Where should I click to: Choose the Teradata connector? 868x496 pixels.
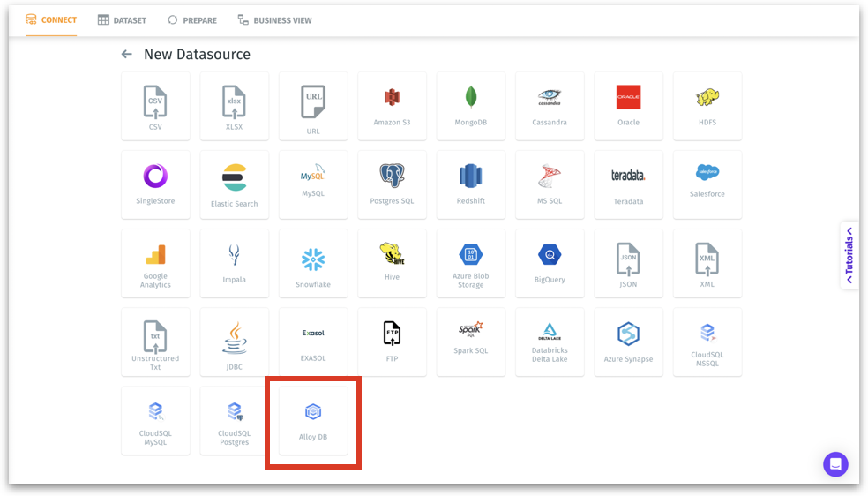click(628, 184)
